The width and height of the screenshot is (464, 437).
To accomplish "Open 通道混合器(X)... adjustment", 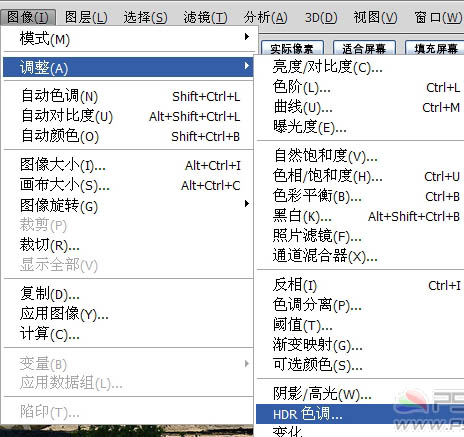I will tap(360, 256).
